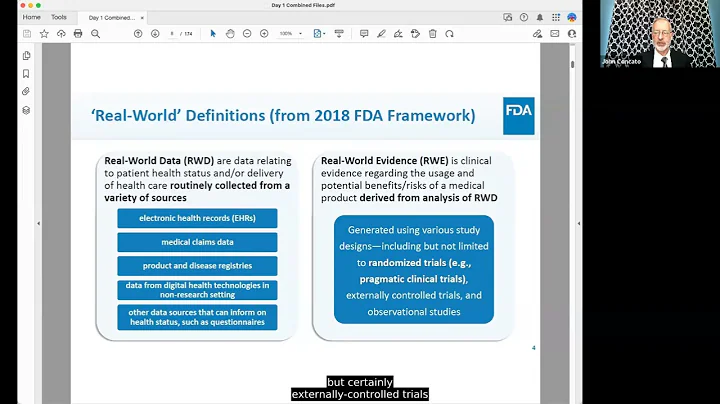Click the vertical scrollbar thumb
Screen dimensions: 720x404
(573, 64)
